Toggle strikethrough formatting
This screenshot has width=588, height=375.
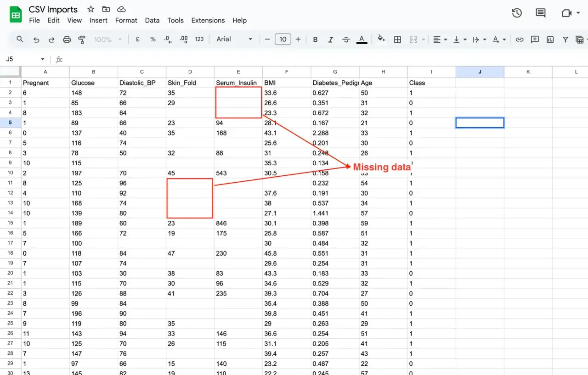coord(346,39)
